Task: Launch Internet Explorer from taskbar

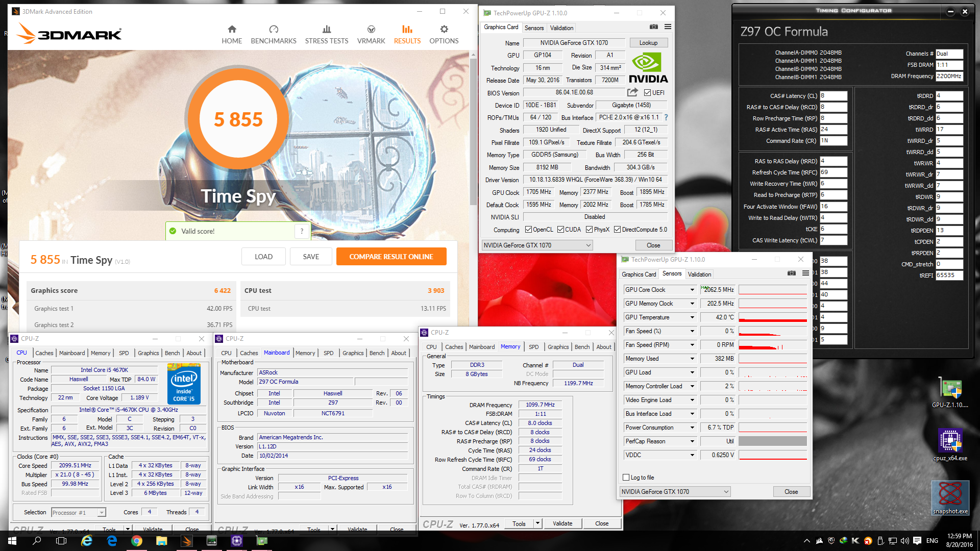Action: [87, 541]
